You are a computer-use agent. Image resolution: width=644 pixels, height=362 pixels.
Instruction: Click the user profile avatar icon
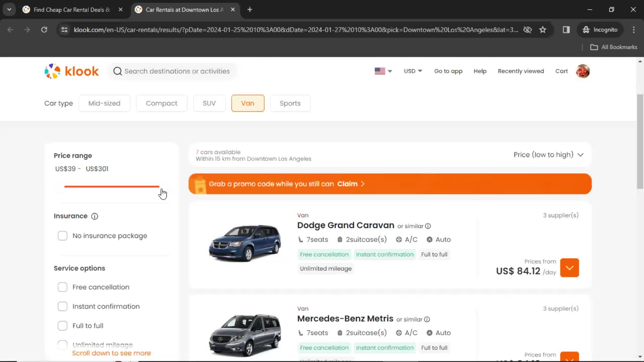coord(584,71)
